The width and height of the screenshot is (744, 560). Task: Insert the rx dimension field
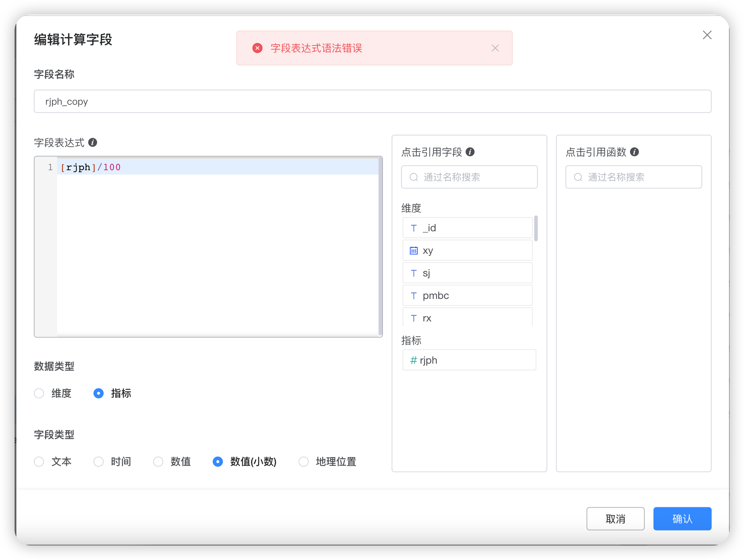click(467, 317)
